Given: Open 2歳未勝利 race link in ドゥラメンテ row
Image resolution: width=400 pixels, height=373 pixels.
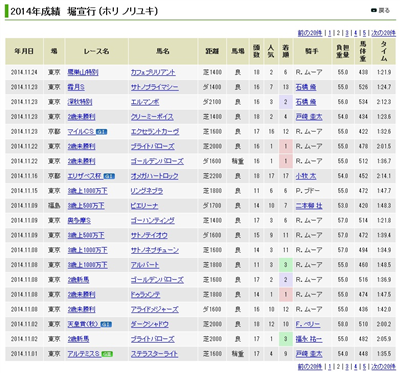Looking at the screenshot, I should [81, 295].
